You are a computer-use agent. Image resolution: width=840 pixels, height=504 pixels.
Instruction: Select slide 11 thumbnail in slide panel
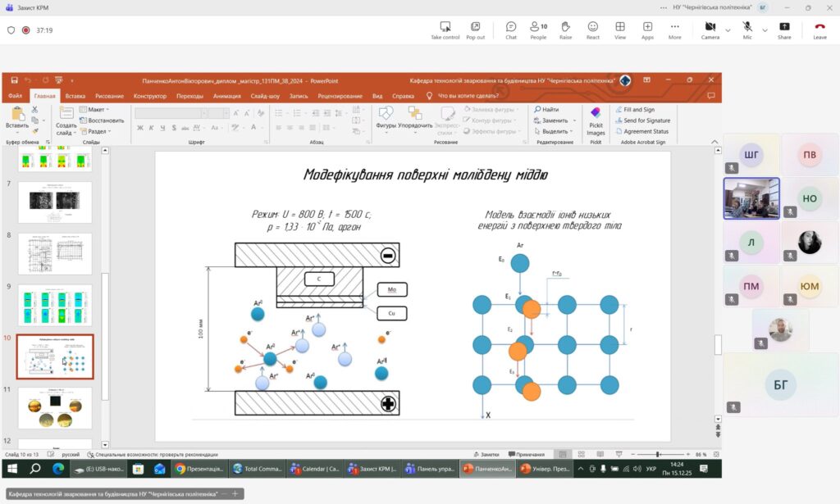click(x=55, y=407)
